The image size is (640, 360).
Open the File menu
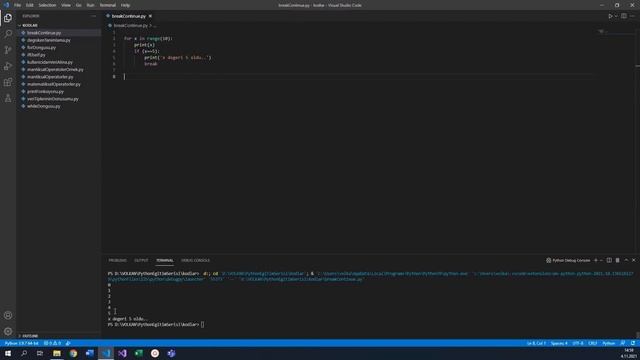18,5
